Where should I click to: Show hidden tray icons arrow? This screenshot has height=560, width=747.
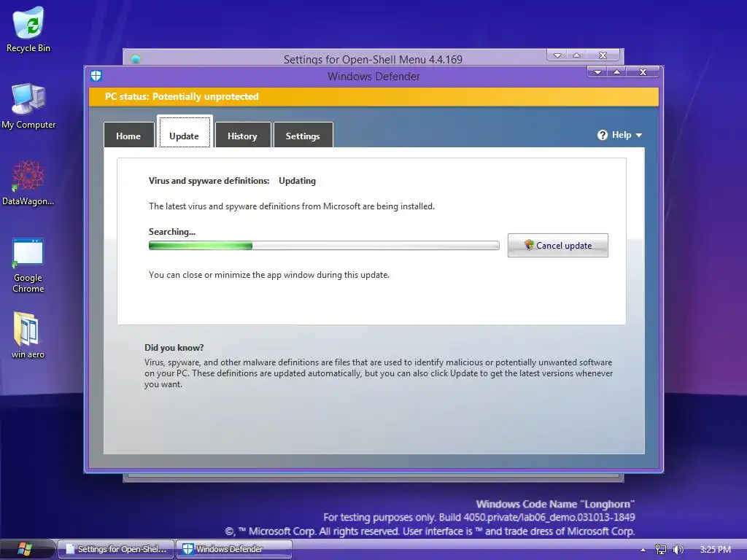pyautogui.click(x=643, y=550)
